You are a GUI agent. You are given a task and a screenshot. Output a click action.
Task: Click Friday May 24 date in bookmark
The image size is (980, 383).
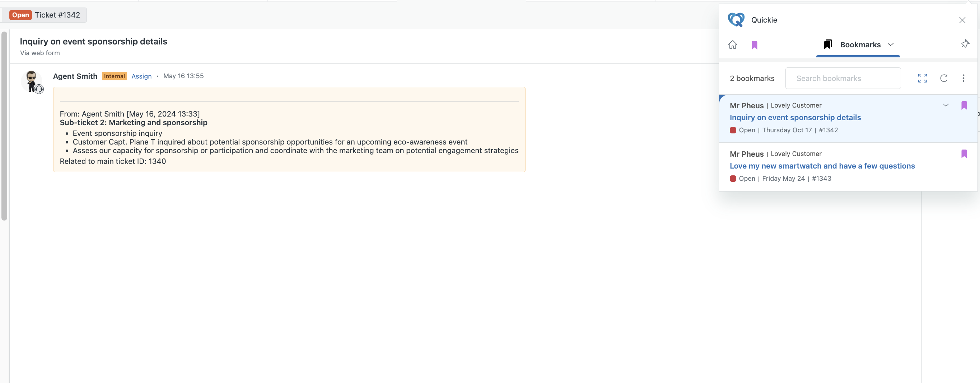click(x=783, y=178)
